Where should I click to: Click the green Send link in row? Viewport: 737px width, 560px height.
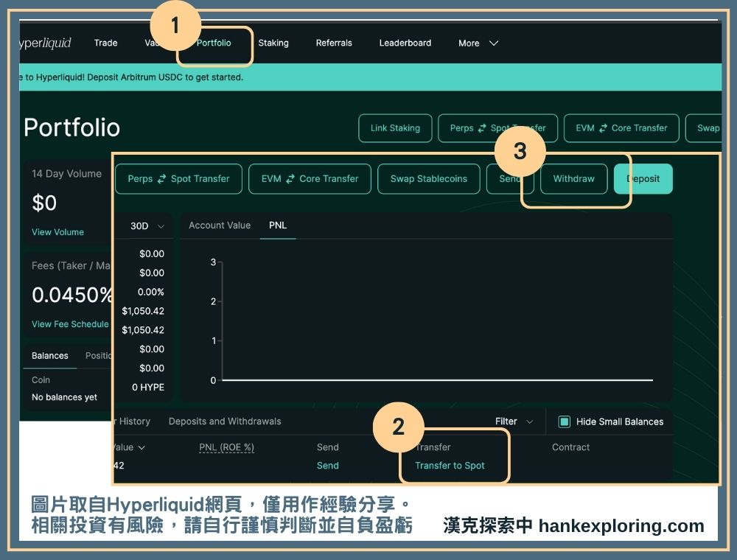tap(328, 466)
